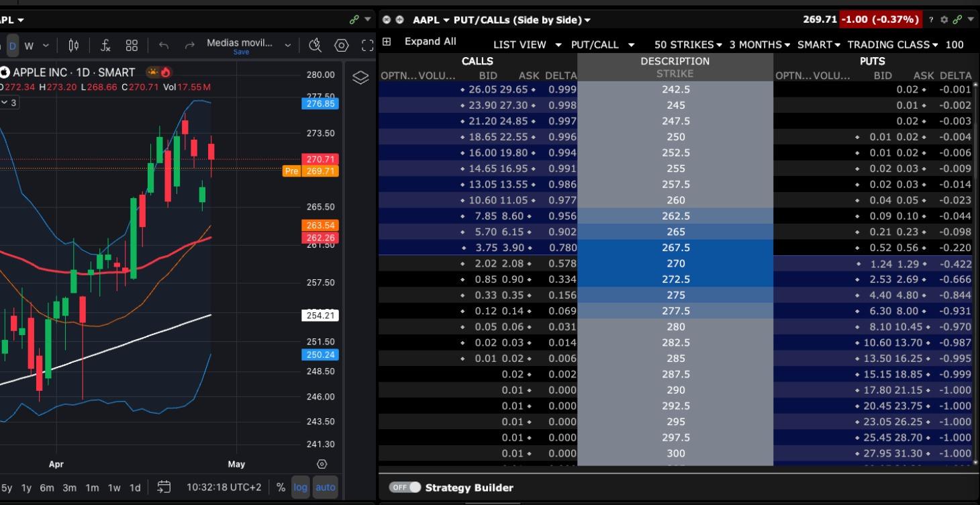
Task: Click the Expand All label
Action: coord(430,42)
